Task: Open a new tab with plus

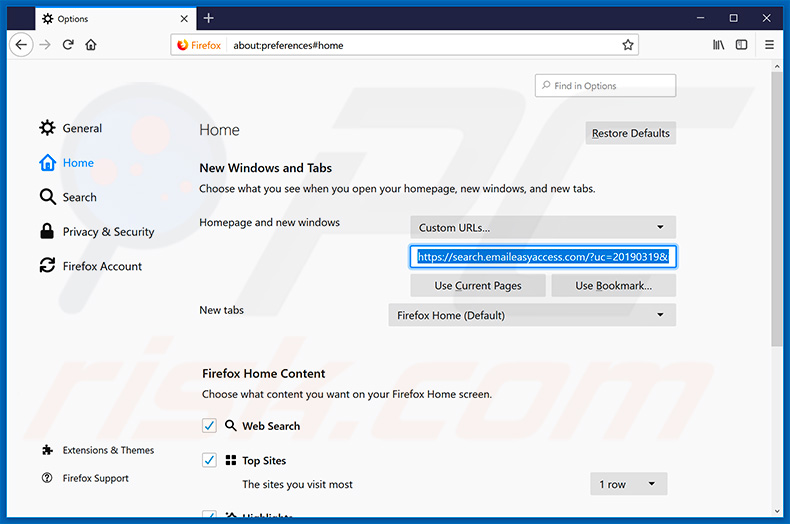Action: tap(209, 18)
